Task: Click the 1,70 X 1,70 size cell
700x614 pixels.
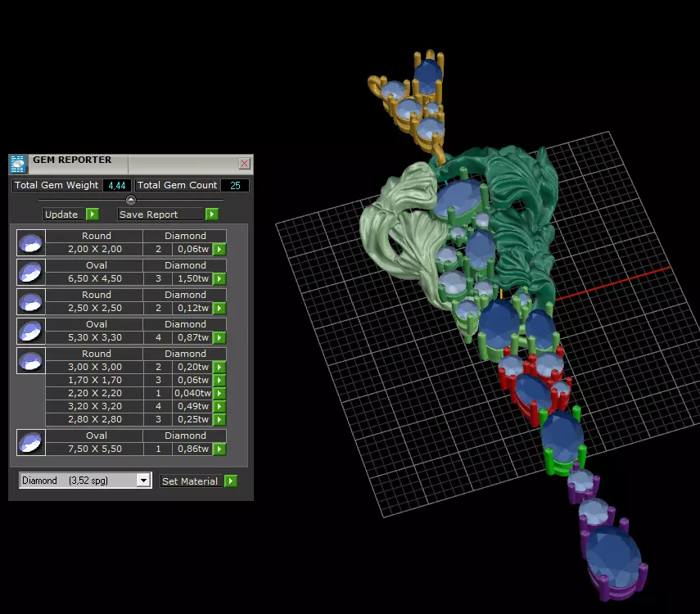Action: [x=95, y=380]
